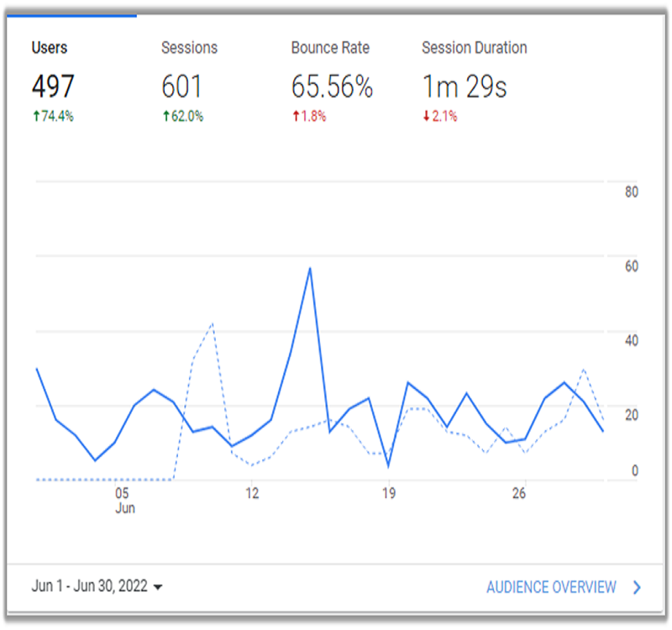672x630 pixels.
Task: Click the green up arrow beside 74.4%
Action: point(36,117)
